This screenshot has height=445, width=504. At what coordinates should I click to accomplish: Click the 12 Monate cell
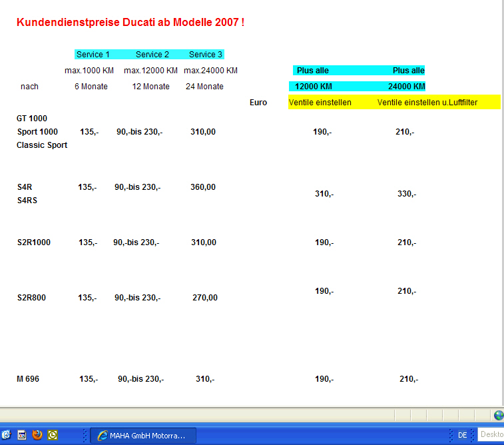(x=150, y=87)
